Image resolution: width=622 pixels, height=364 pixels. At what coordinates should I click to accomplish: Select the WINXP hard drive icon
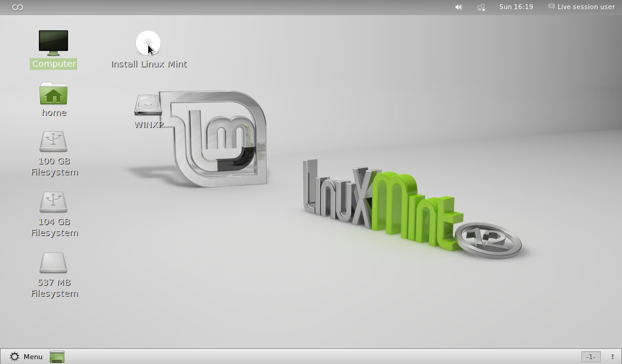(148, 105)
